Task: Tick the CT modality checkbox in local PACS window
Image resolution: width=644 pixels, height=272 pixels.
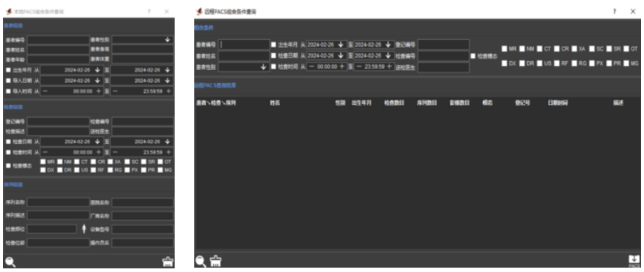Action: (77, 161)
